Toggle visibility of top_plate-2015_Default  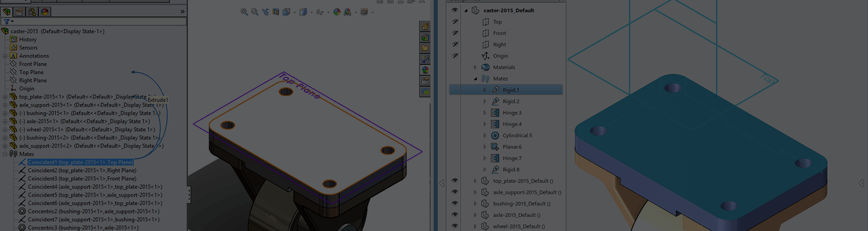[455, 181]
